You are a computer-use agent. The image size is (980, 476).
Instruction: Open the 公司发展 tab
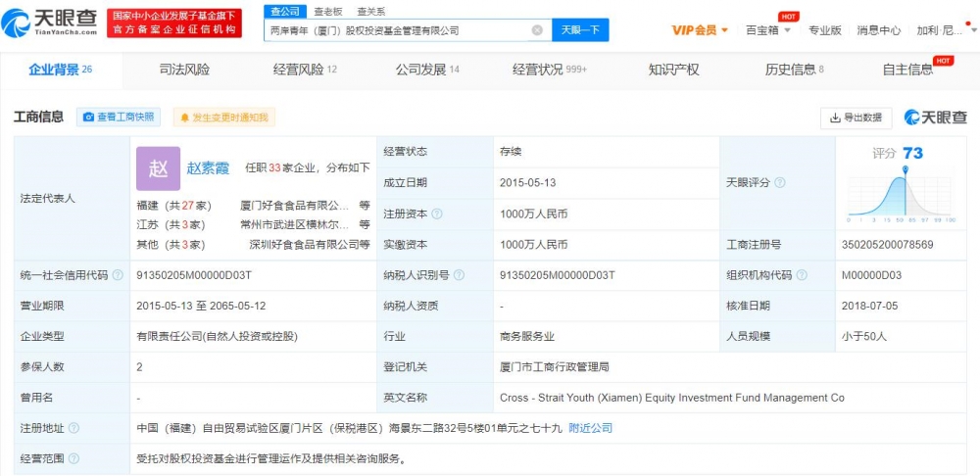[427, 70]
